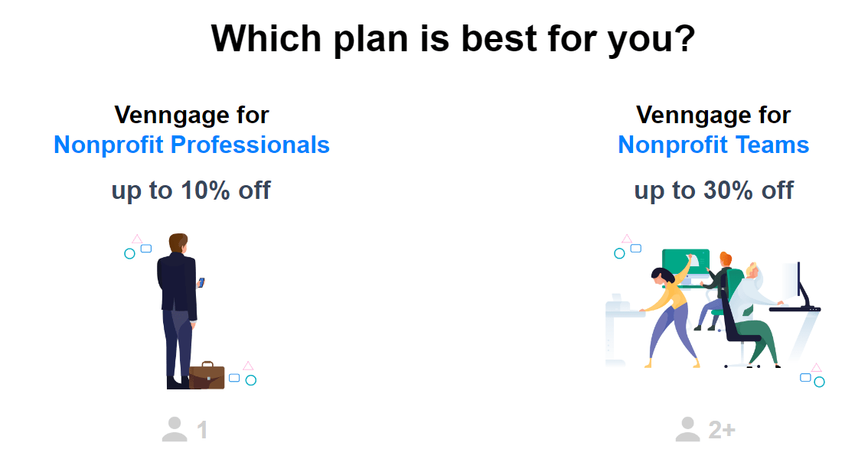The height and width of the screenshot is (459, 868).
Task: Open the Nonprofit Professionals link
Action: [191, 145]
